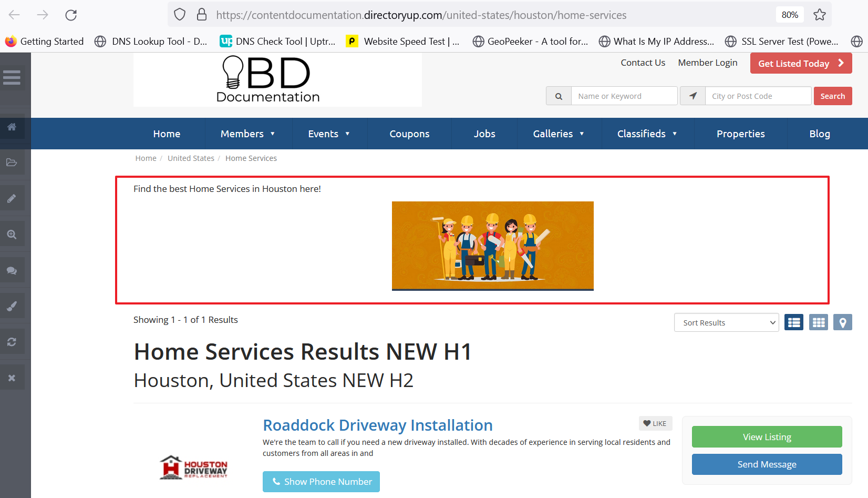Click the 80% zoom level indicator

tap(790, 15)
